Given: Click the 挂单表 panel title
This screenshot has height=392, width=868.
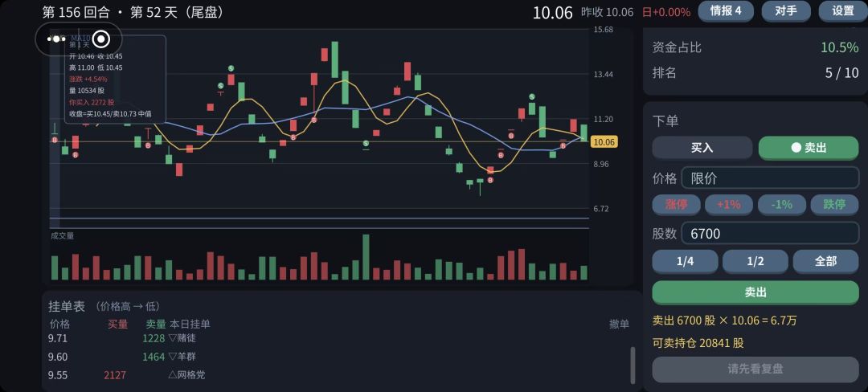Looking at the screenshot, I should tap(67, 306).
